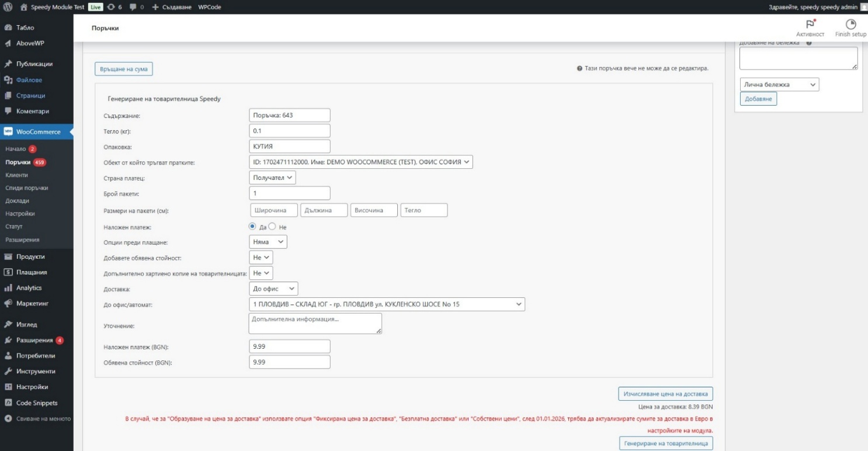
Task: Click Генериране на товарителница button
Action: (x=666, y=443)
